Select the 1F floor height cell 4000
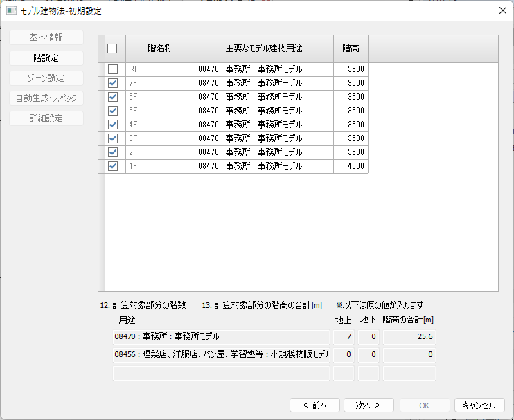This screenshot has width=514, height=420. 351,166
